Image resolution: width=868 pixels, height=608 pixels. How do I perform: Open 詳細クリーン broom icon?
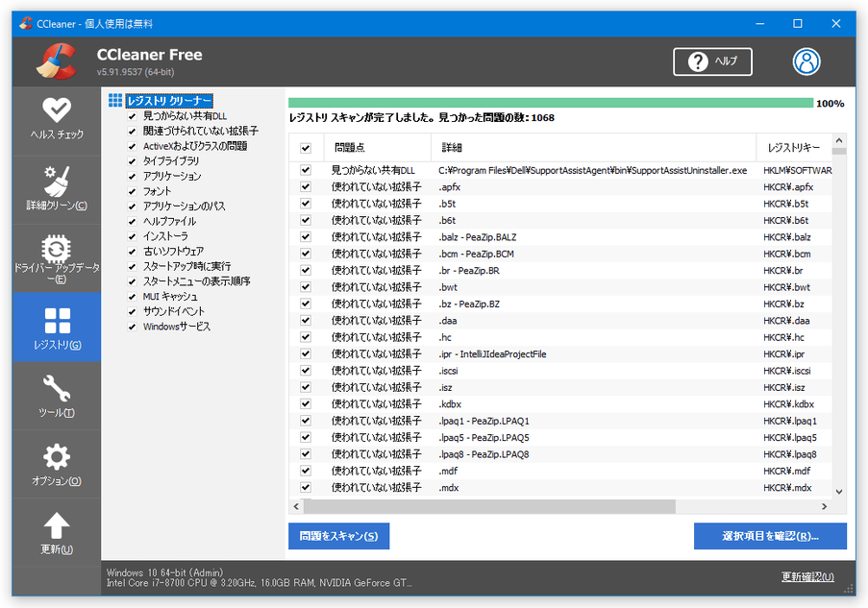click(x=57, y=182)
